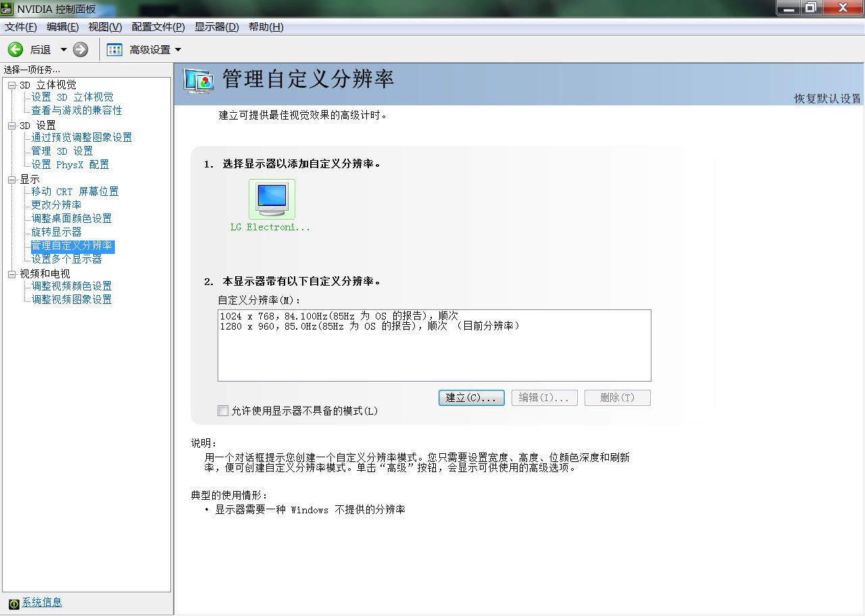865x616 pixels.
Task: Select 通过预览调整图象设置 task
Action: (x=82, y=138)
